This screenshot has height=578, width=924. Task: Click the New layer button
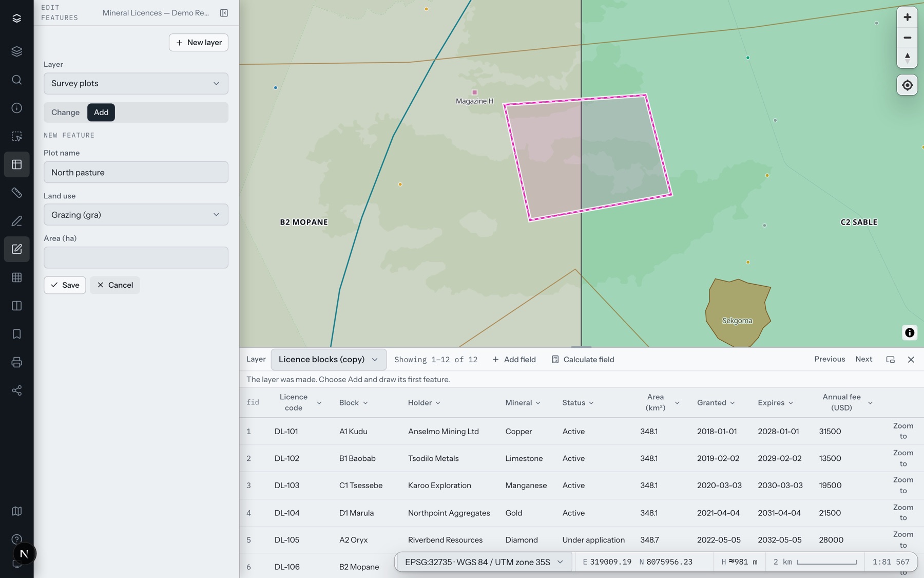198,43
